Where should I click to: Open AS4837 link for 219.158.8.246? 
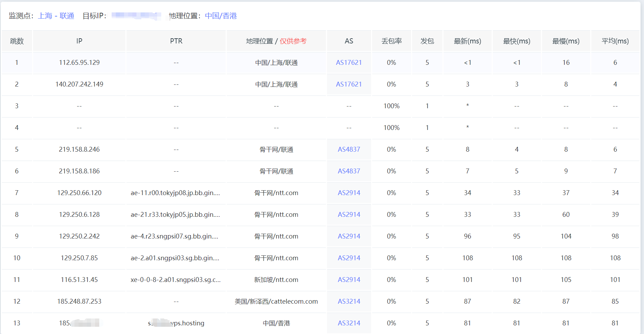pos(349,149)
